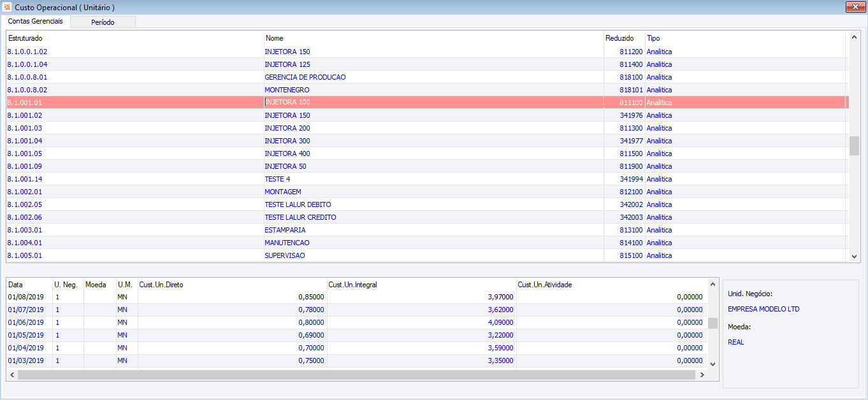Click the REAL currency text
Viewport: 868px width, 400px height.
pos(735,342)
